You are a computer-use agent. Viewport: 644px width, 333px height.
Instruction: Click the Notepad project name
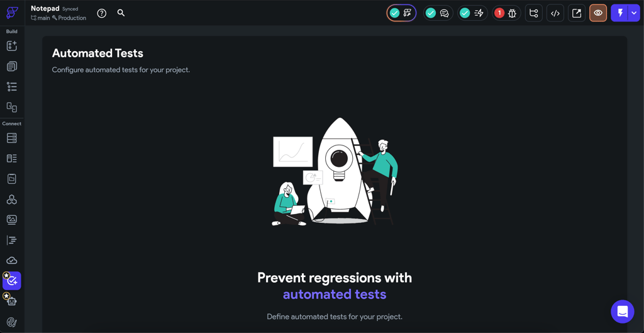45,8
